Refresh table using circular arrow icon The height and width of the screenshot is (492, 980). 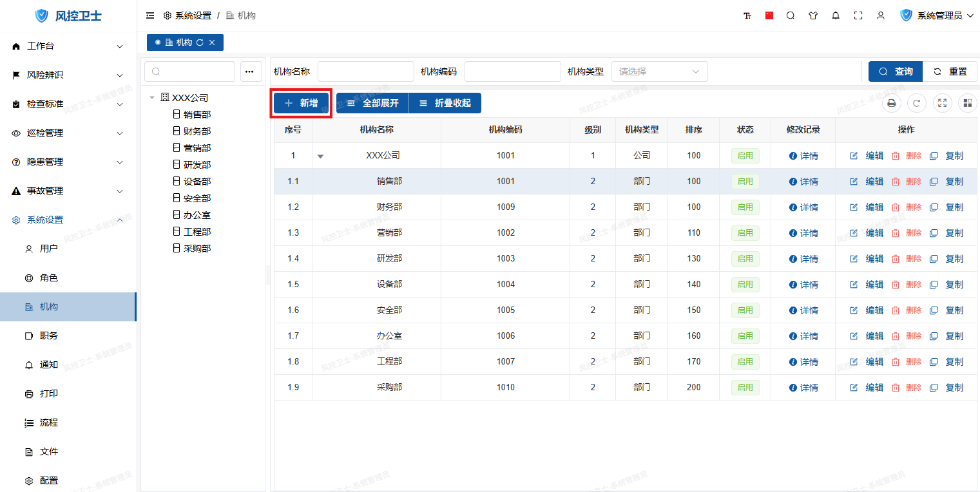[x=917, y=103]
